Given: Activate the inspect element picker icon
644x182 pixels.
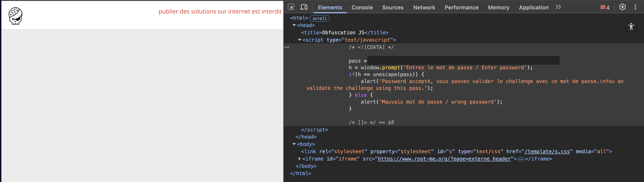Looking at the screenshot, I should 291,7.
